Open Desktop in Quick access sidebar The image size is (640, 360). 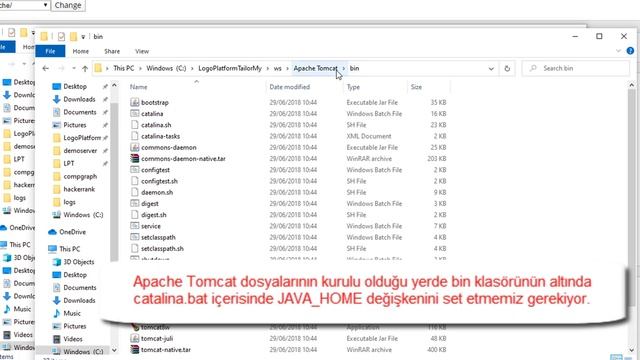(x=75, y=86)
